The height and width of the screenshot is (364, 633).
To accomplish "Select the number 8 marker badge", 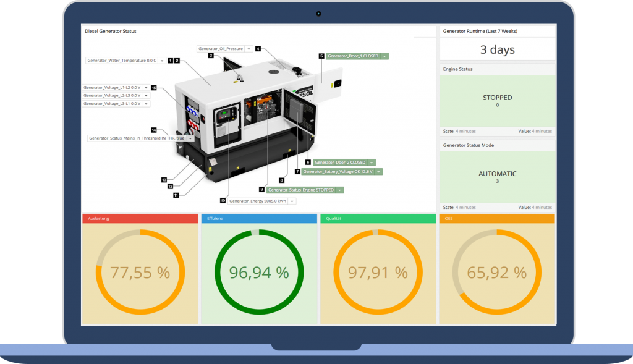I will pyautogui.click(x=282, y=180).
